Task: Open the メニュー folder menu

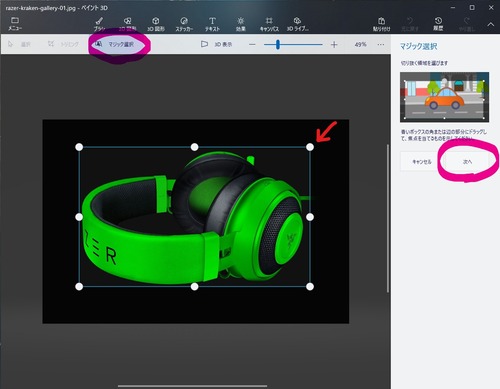Action: [15, 24]
